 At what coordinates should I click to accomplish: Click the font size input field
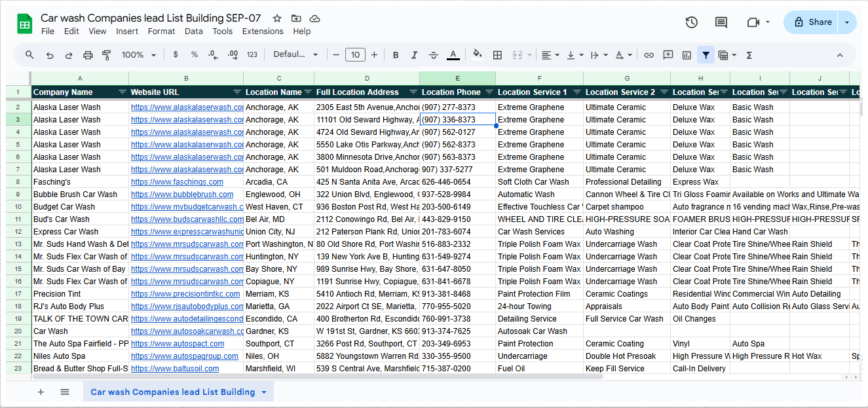pyautogui.click(x=355, y=55)
